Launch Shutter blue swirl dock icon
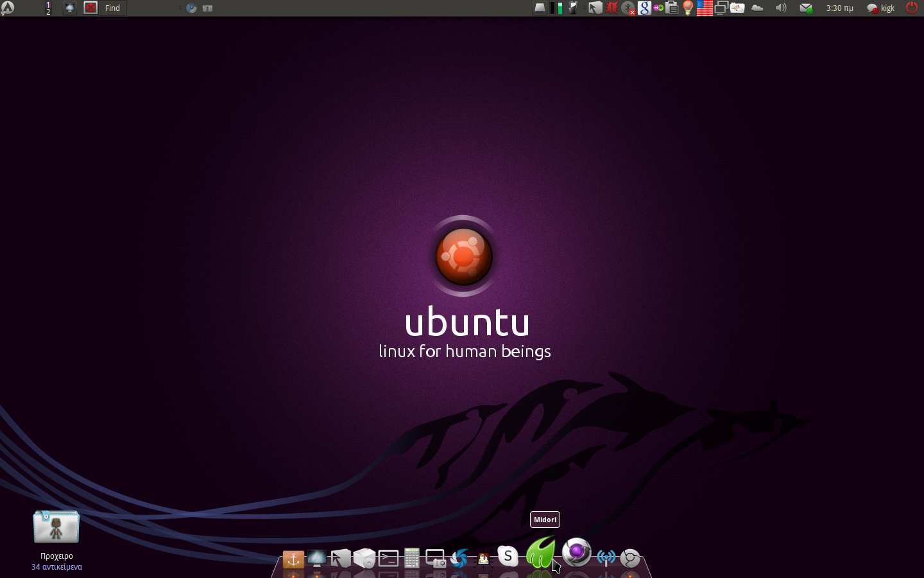The image size is (924, 578). point(459,559)
